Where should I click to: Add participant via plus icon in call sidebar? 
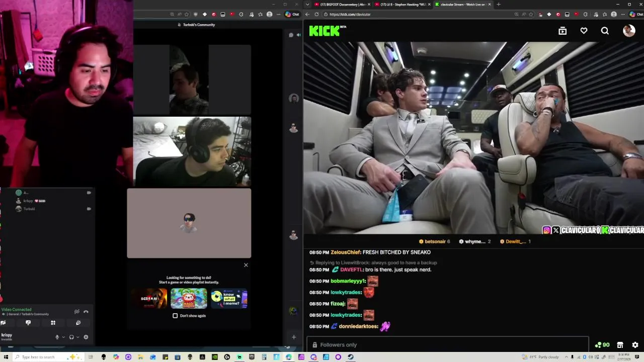(x=294, y=337)
